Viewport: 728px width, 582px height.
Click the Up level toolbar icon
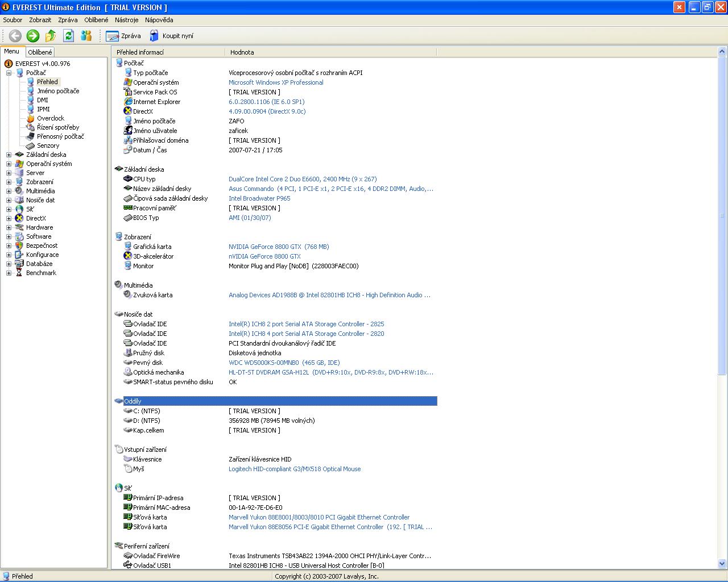51,36
